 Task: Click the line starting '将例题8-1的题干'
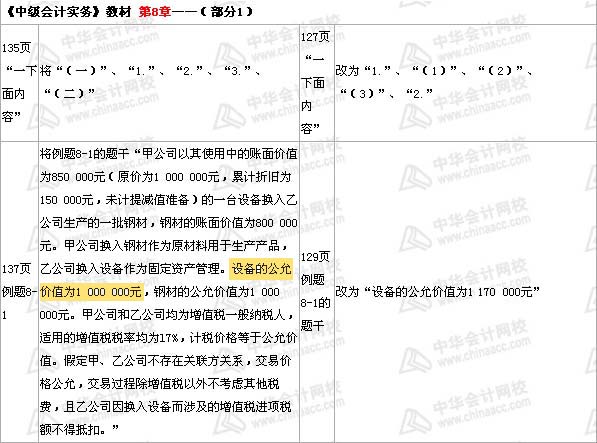[169, 154]
